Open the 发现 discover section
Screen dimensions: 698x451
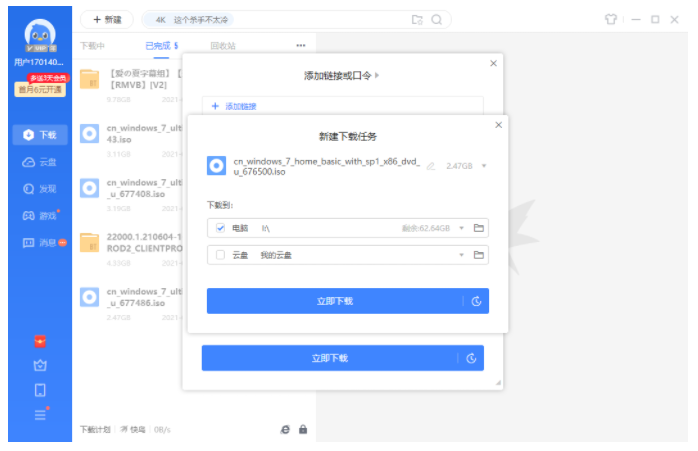pyautogui.click(x=40, y=189)
